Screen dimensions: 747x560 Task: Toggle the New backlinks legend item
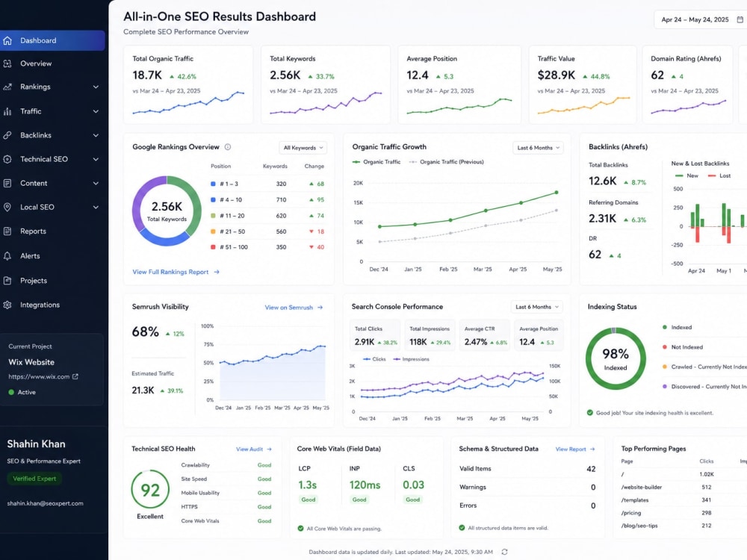tap(686, 175)
